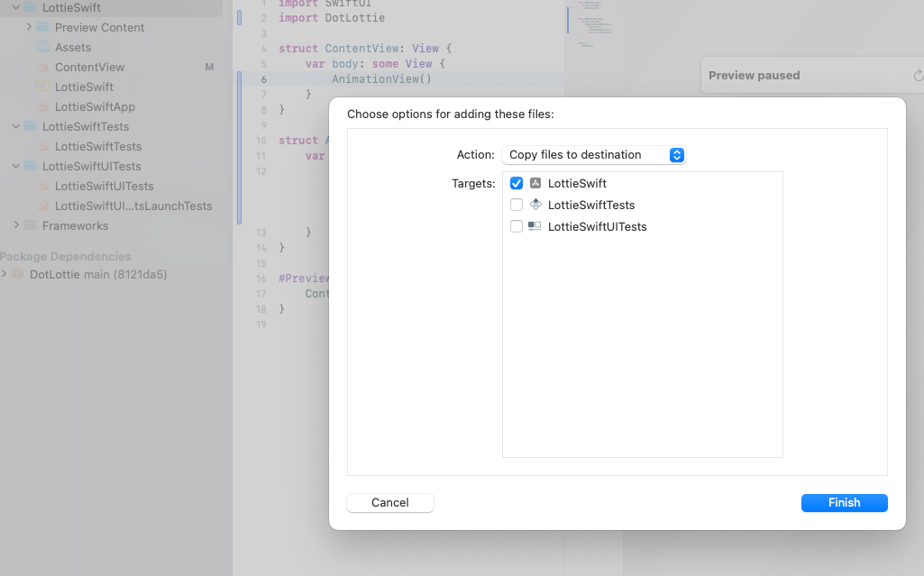Click the DotLottie package box icon

(18, 274)
